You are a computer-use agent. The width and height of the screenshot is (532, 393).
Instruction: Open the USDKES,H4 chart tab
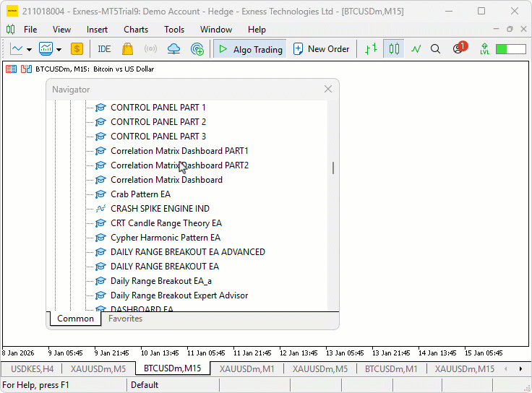[x=32, y=369]
